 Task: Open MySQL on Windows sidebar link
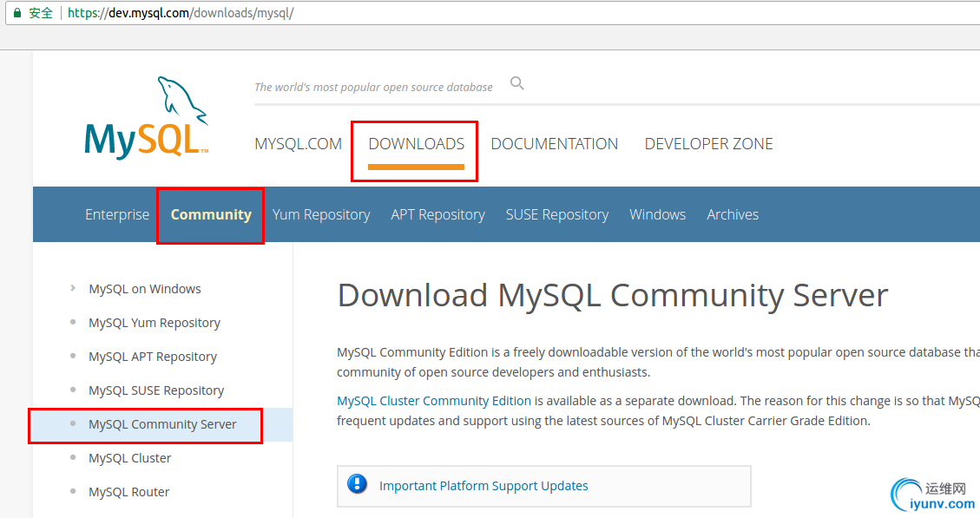pos(145,289)
